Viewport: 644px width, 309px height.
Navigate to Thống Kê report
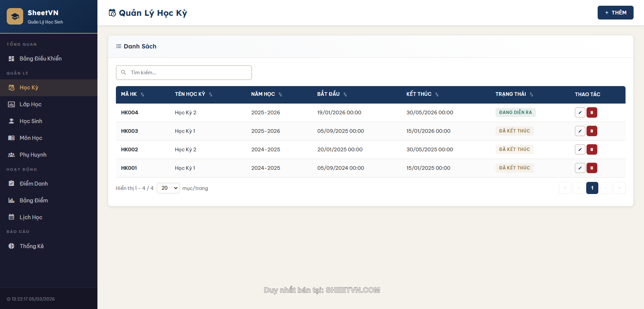32,246
